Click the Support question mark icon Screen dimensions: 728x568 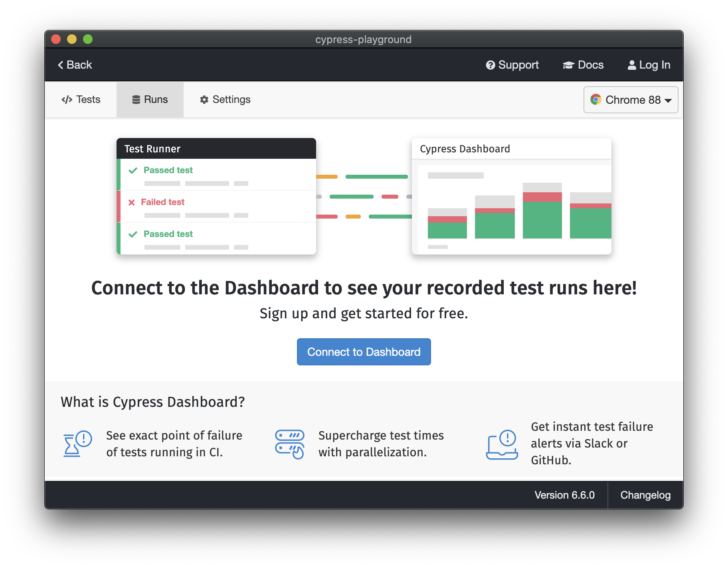pyautogui.click(x=491, y=65)
